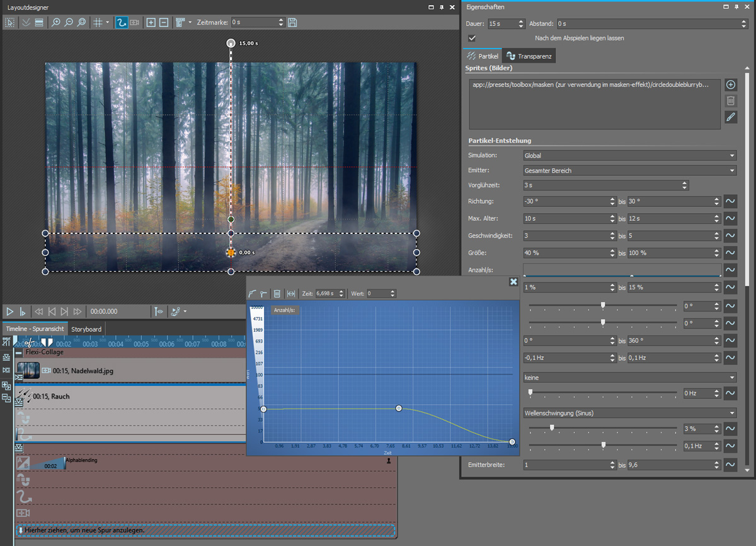756x546 pixels.
Task: Activate the motion path tool icon
Action: (x=121, y=23)
